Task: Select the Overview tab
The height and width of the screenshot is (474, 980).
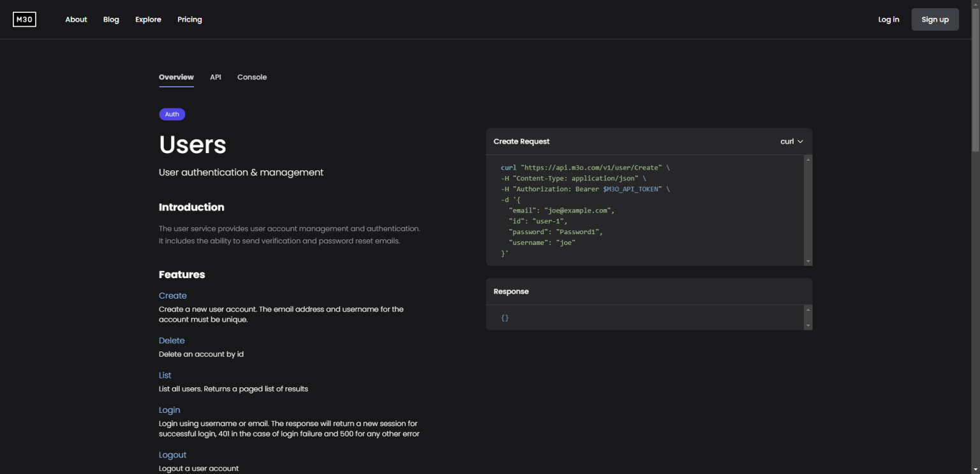Action: pos(176,77)
